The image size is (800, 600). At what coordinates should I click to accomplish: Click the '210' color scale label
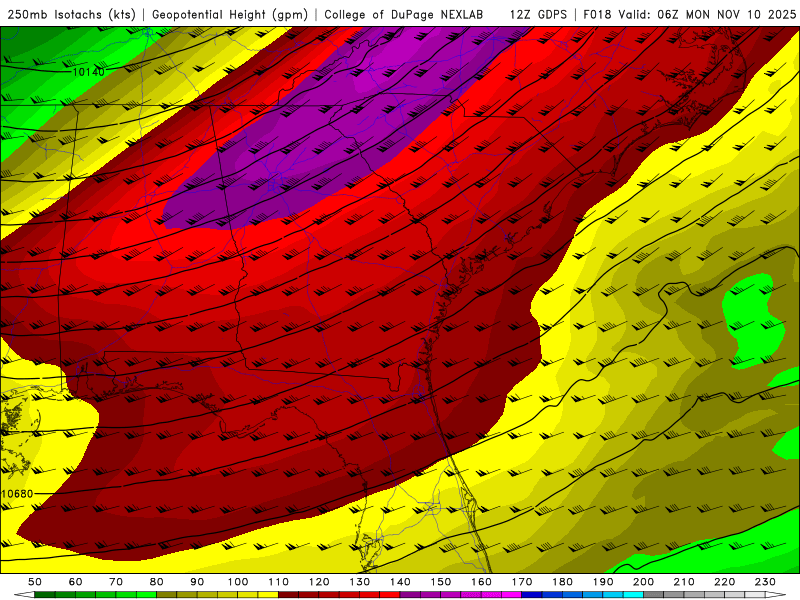point(684,582)
